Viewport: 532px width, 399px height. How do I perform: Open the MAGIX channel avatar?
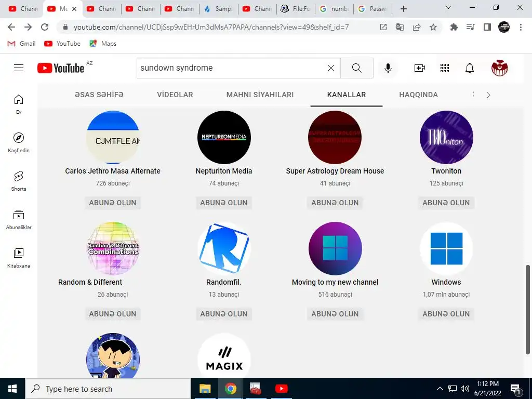tap(224, 356)
